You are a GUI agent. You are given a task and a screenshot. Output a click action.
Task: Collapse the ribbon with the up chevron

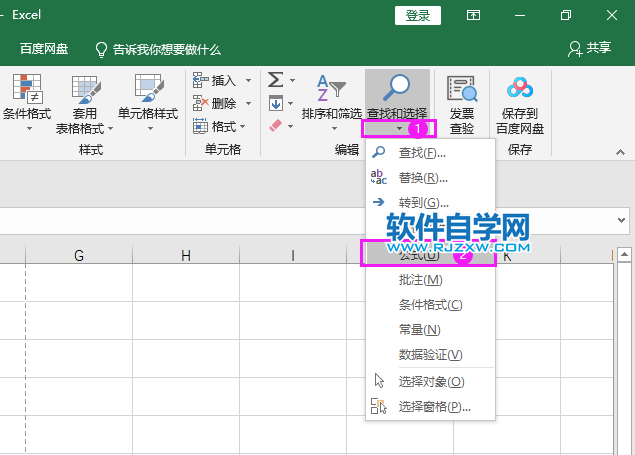620,153
